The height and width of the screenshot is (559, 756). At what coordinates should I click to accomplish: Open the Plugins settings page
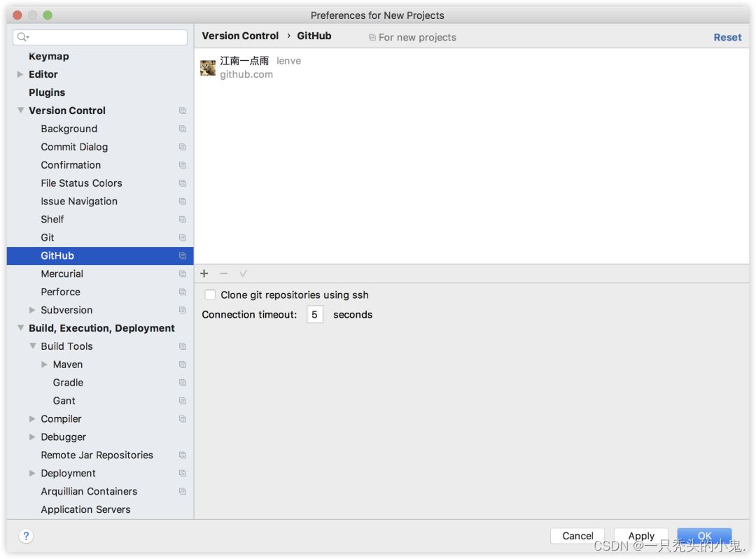click(x=47, y=92)
